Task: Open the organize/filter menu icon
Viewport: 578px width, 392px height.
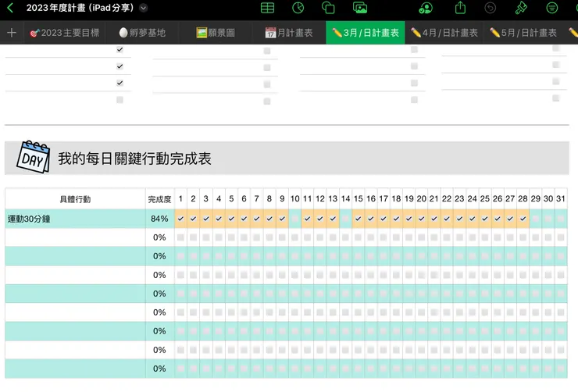Action: coord(551,8)
